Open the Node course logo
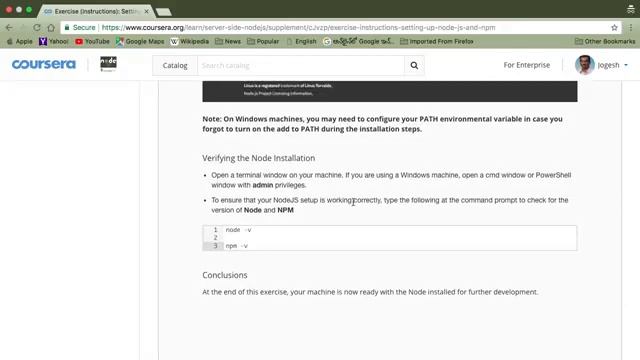 108,64
